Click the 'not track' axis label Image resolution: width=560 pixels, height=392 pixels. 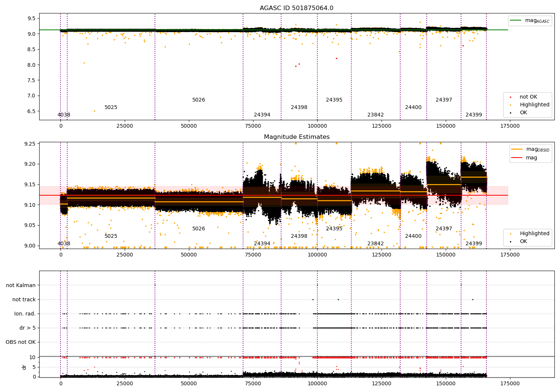click(24, 300)
